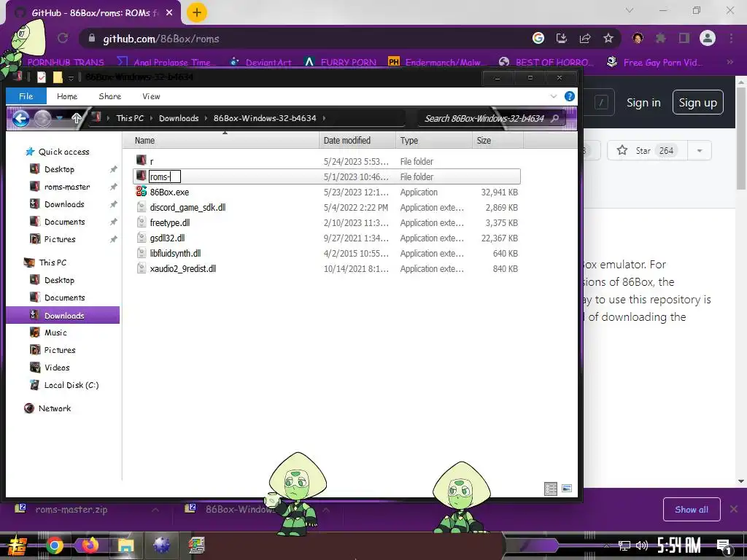Sort by Type column header
The height and width of the screenshot is (560, 747).
tap(433, 141)
